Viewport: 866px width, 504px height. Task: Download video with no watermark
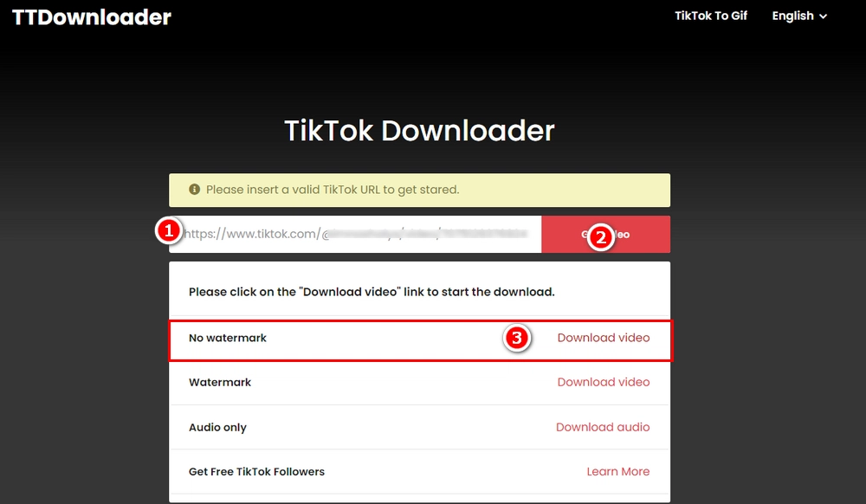[x=603, y=338]
